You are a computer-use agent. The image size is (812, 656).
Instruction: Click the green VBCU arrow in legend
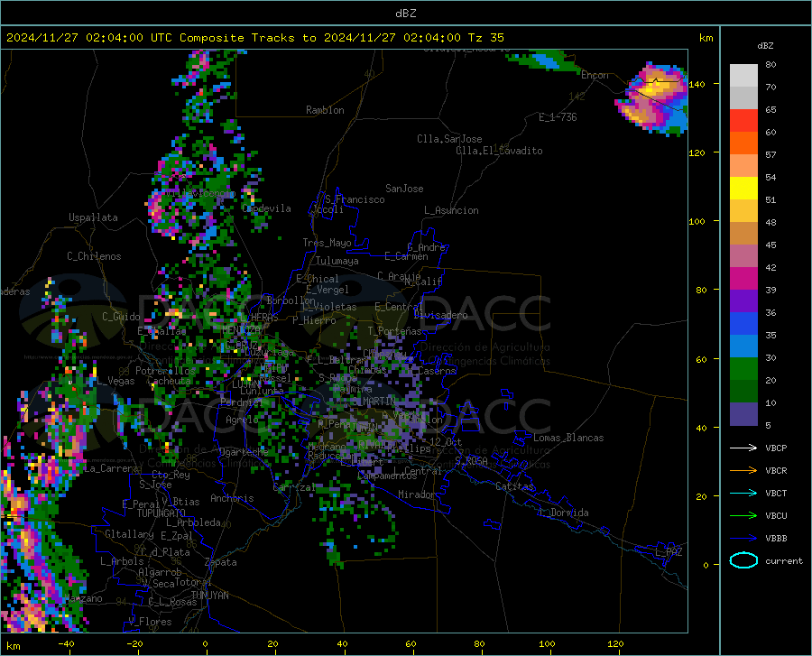point(743,516)
